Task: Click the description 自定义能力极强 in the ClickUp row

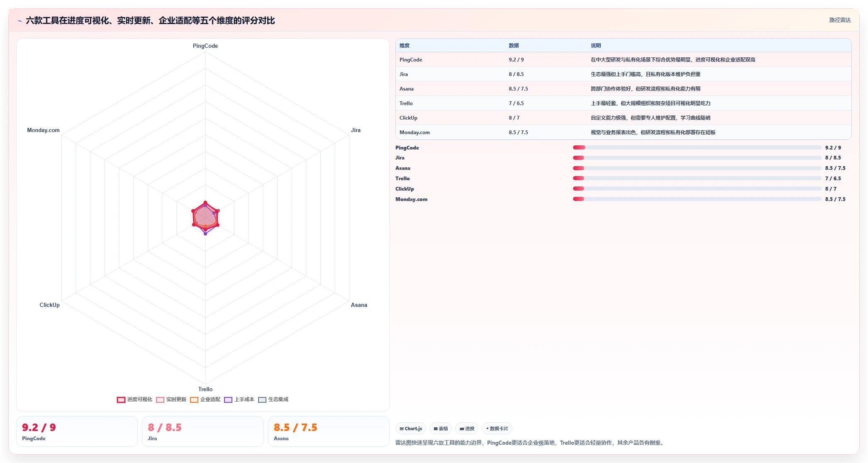Action: coord(651,118)
